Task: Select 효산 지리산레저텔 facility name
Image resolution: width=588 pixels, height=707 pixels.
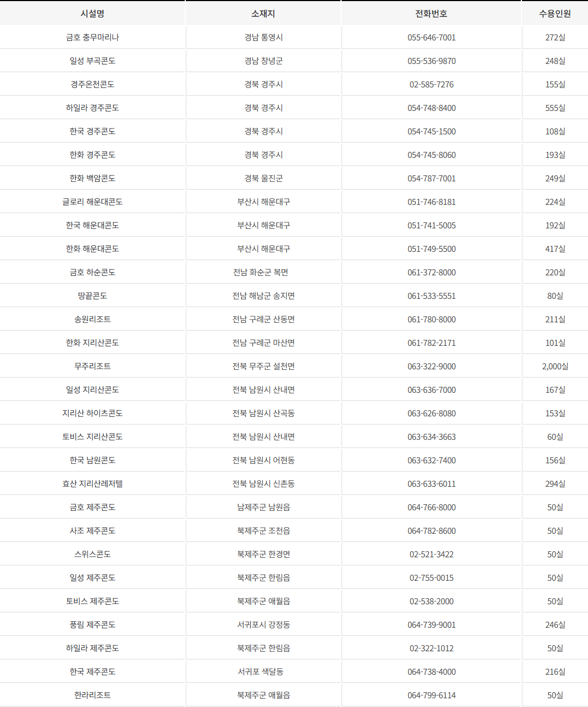Action: point(92,484)
